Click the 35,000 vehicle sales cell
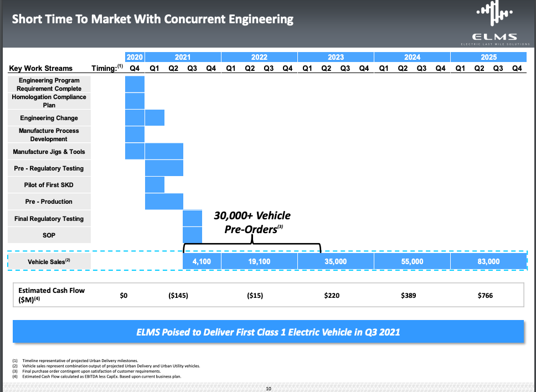 coord(336,261)
